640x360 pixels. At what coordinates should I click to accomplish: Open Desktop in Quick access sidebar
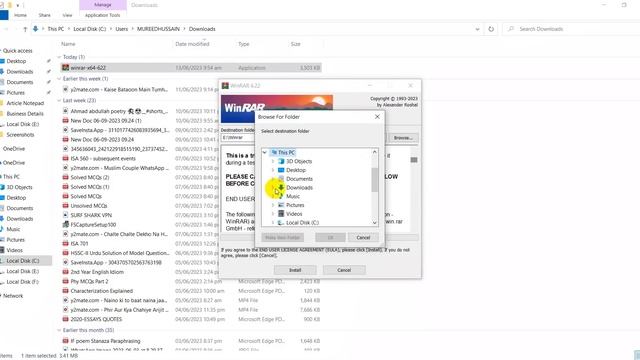16,61
